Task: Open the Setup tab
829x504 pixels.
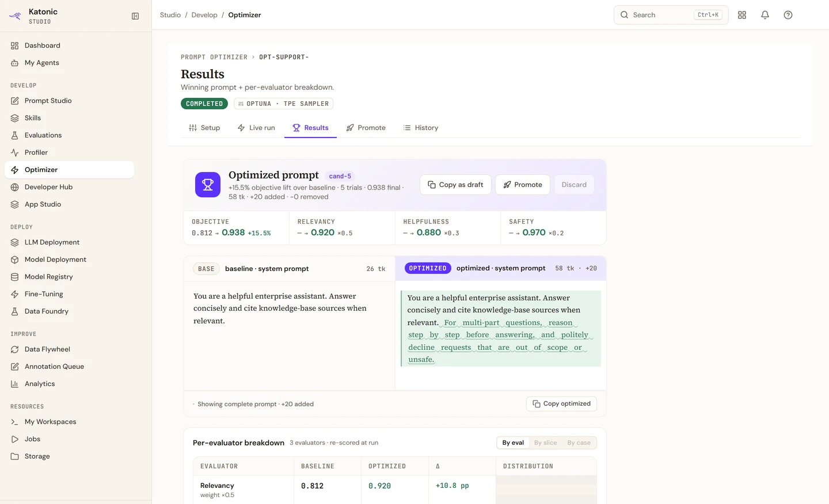Action: (x=204, y=128)
